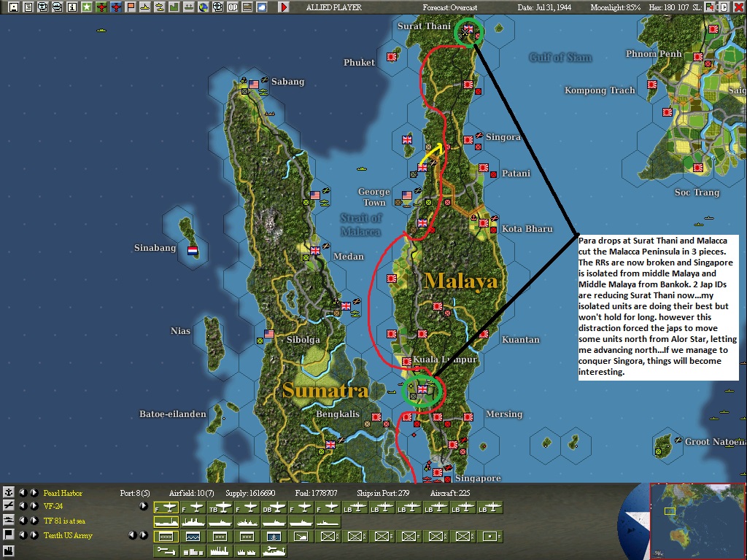This screenshot has width=747, height=560.
Task: Click the 'Ships in Port: 279' readout
Action: (x=383, y=493)
